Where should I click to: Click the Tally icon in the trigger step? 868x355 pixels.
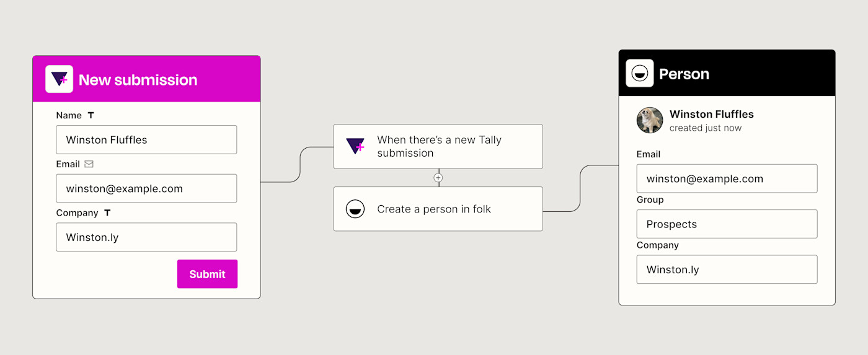click(x=355, y=146)
